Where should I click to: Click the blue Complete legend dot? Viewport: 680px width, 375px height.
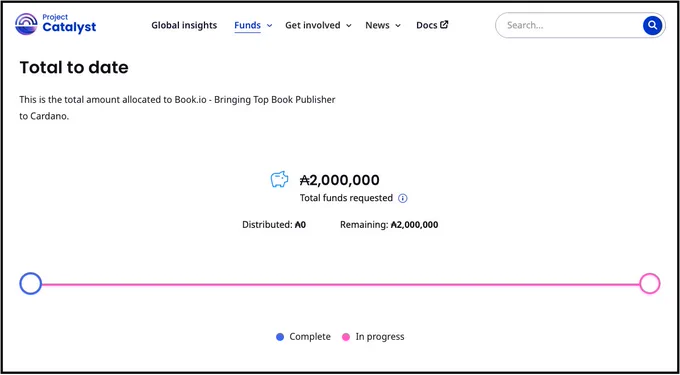280,337
